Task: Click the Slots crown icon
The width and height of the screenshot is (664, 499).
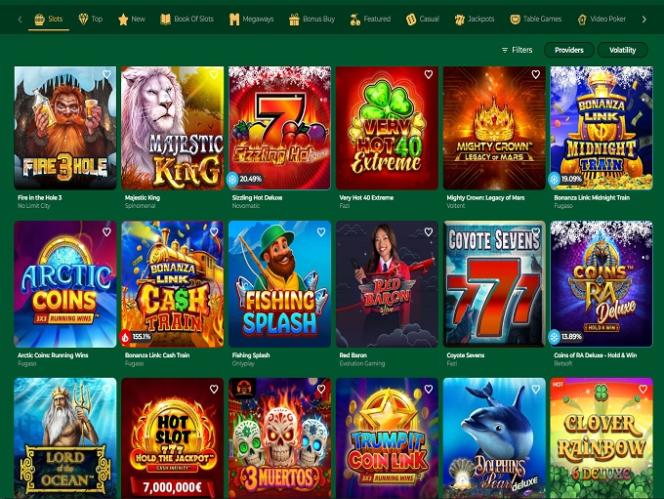Action: tap(39, 19)
